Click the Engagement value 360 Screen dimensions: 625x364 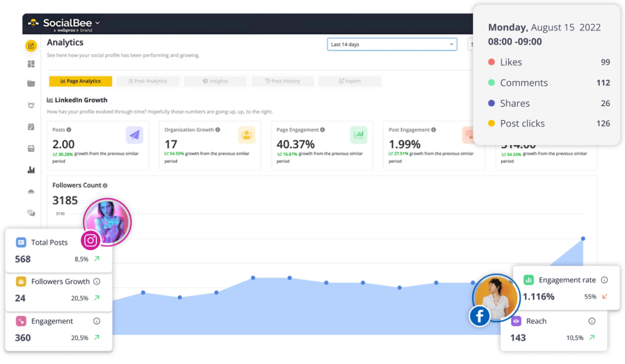(23, 338)
